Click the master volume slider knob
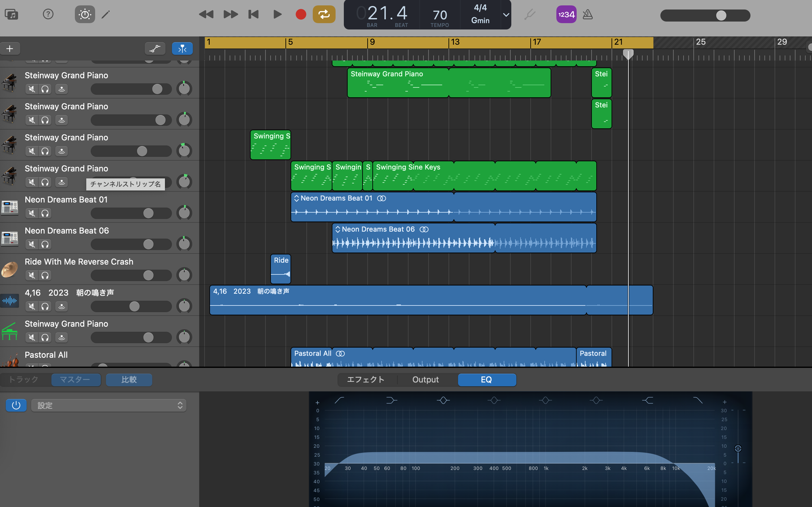The height and width of the screenshot is (507, 812). pos(721,16)
